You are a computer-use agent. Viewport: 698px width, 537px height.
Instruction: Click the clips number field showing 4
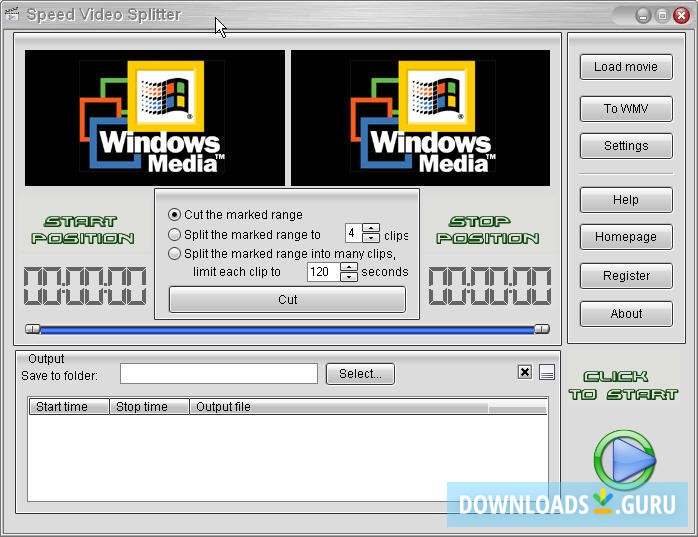coord(354,233)
